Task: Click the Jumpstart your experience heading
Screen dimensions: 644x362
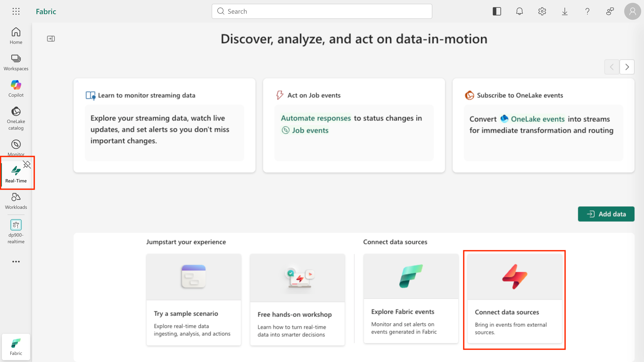Action: click(x=186, y=242)
